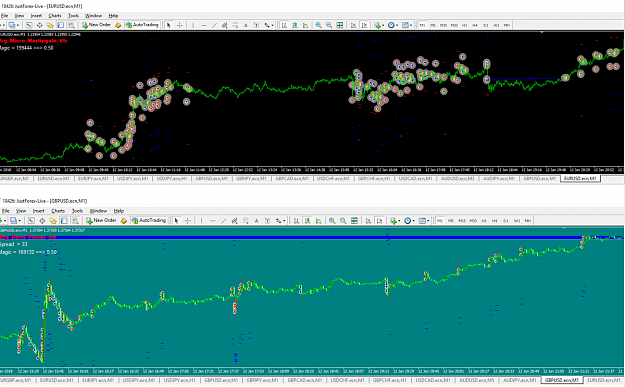Select the H4 timeframe in the EURUSD window
Viewport: 625px width, 387px height.
click(x=475, y=25)
